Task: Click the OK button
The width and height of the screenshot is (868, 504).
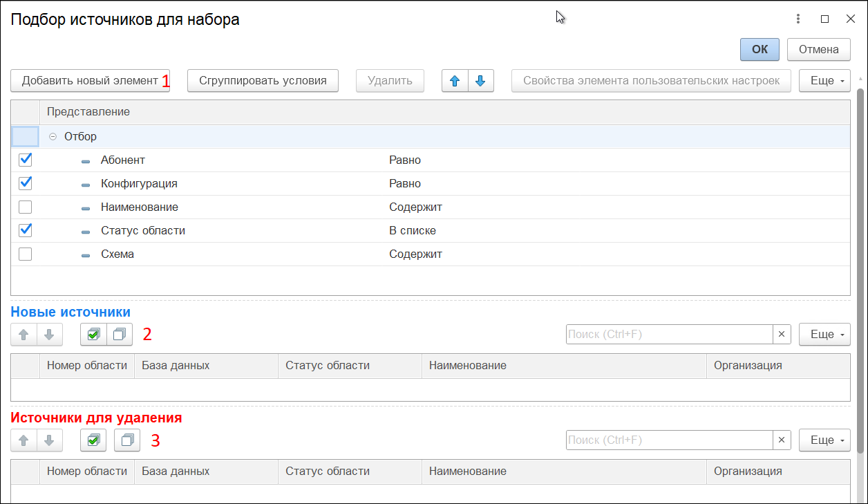Action: tap(759, 49)
